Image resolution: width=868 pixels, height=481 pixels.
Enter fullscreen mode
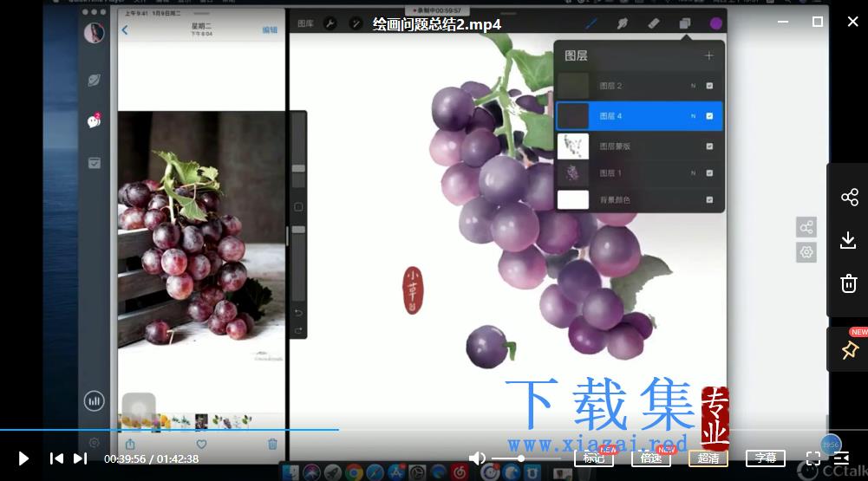(813, 458)
